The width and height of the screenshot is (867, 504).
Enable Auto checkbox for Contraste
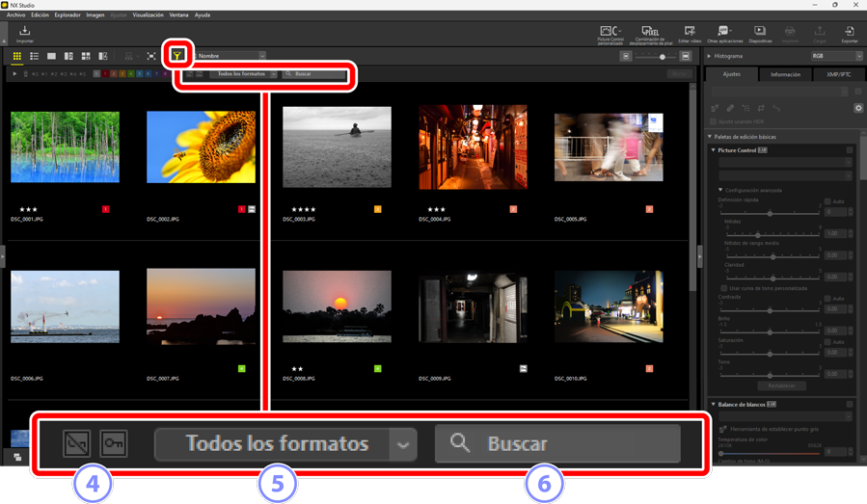tap(827, 299)
